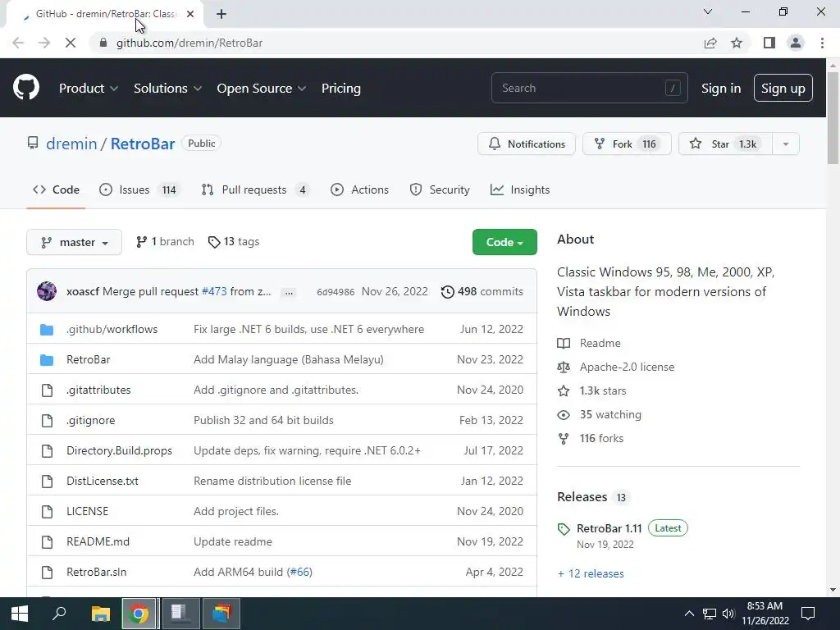The image size is (840, 630).
Task: Expand commit message ellipsis button
Action: (x=289, y=293)
